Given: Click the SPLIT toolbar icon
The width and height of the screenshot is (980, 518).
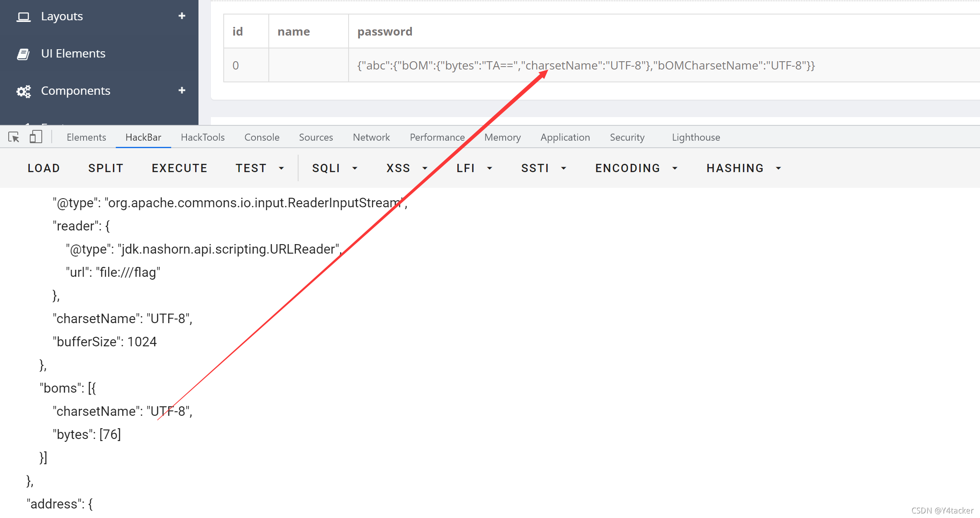Looking at the screenshot, I should [105, 168].
